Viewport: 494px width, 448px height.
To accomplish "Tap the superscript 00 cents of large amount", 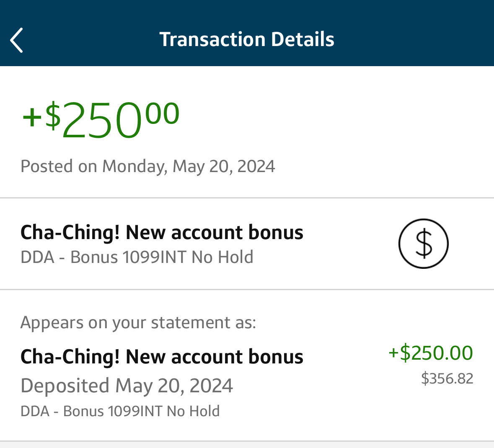I will tap(162, 113).
